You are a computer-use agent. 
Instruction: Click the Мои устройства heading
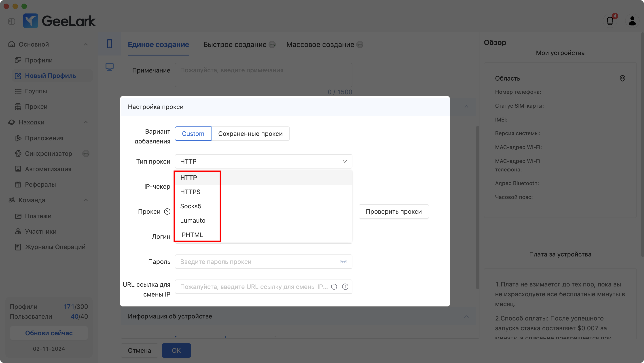560,53
